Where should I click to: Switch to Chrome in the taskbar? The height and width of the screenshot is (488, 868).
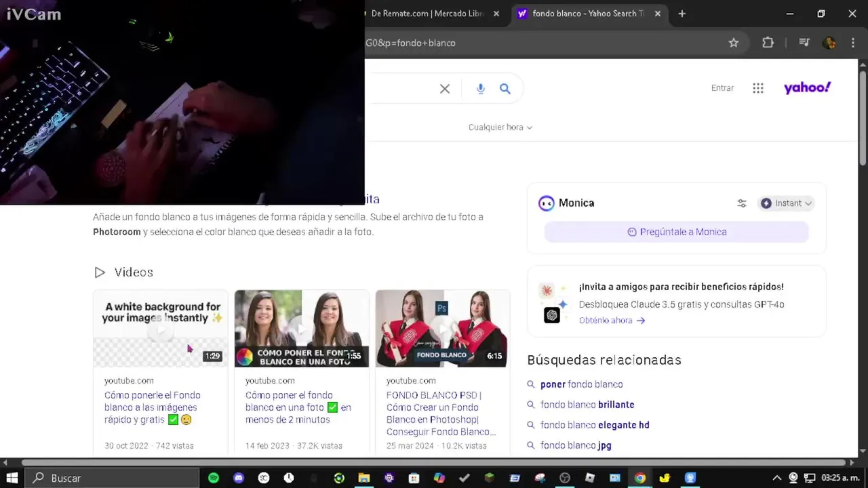pyautogui.click(x=640, y=478)
